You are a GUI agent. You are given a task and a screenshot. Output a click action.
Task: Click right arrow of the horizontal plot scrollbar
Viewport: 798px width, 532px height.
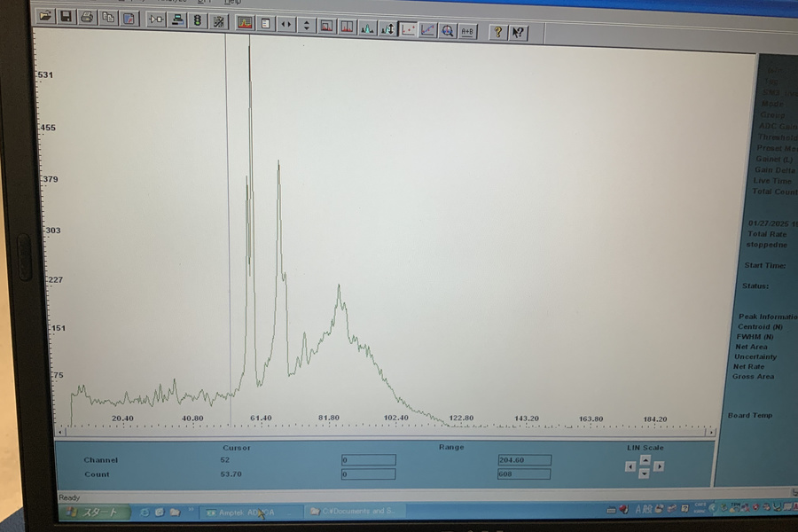tap(710, 432)
